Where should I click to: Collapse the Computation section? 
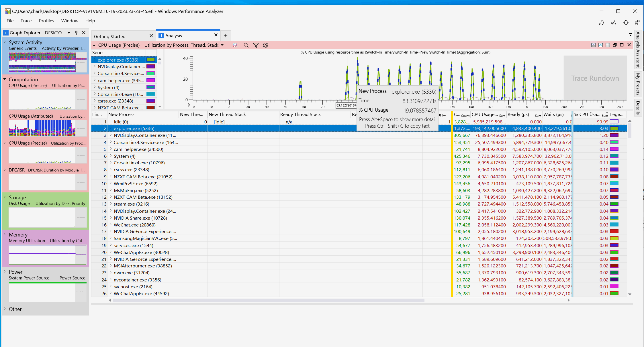pos(5,79)
